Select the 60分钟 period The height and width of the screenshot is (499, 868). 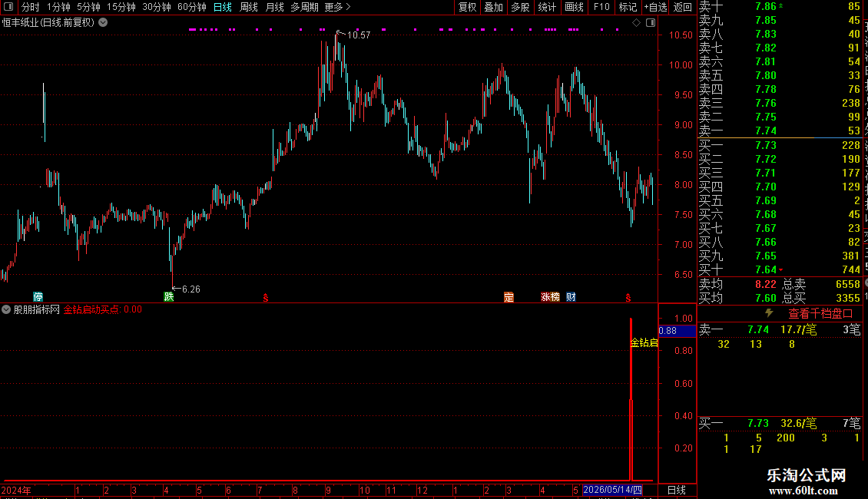191,7
